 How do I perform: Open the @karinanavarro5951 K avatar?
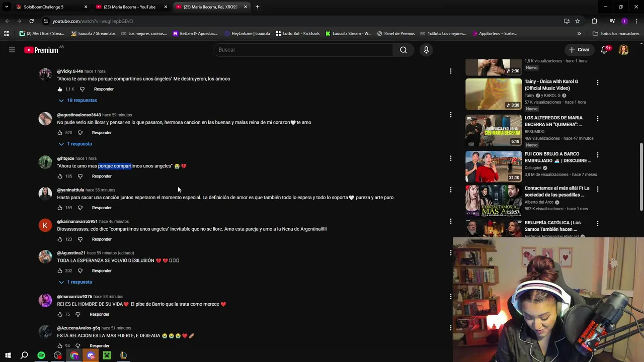click(45, 225)
